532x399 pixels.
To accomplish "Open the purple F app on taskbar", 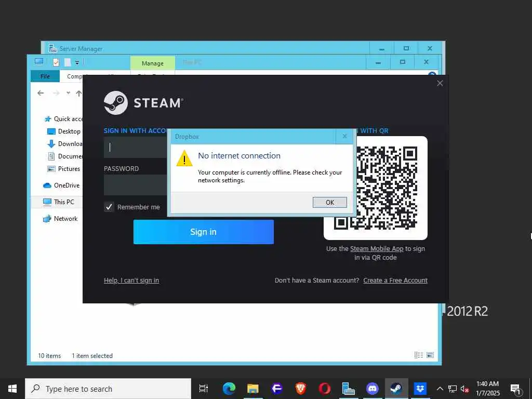I will tap(276, 389).
